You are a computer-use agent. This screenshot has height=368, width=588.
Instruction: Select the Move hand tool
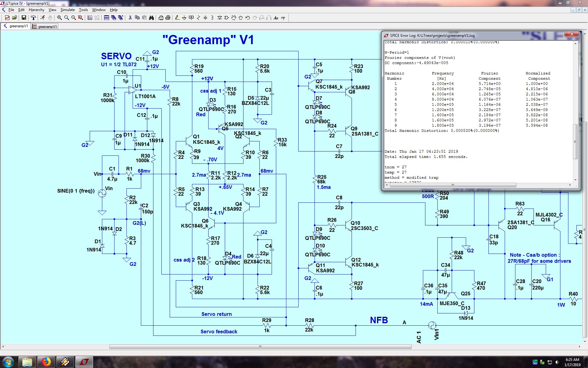point(234,18)
